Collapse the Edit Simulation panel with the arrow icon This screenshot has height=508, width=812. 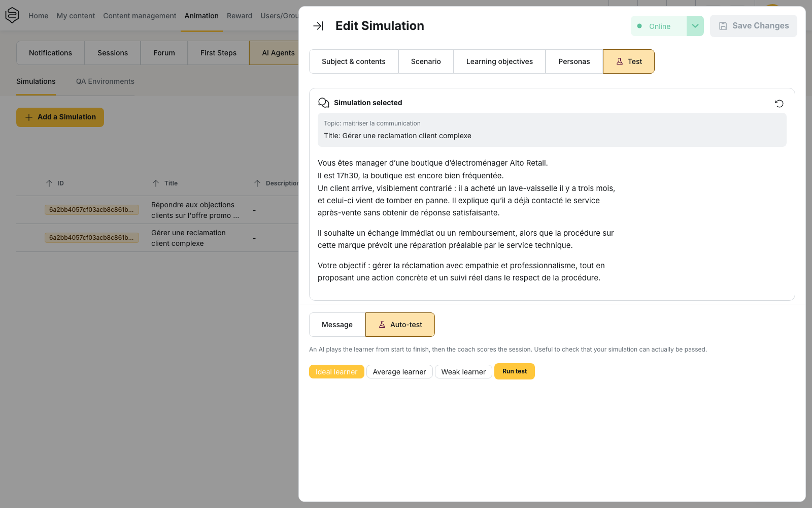click(x=318, y=26)
